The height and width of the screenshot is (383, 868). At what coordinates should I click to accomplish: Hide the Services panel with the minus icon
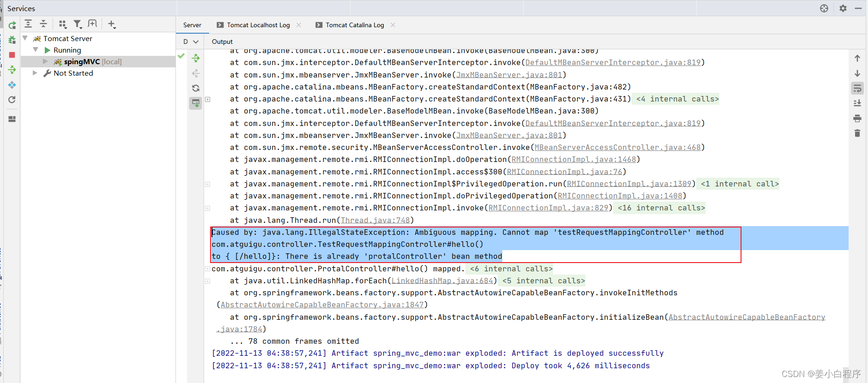click(x=858, y=8)
